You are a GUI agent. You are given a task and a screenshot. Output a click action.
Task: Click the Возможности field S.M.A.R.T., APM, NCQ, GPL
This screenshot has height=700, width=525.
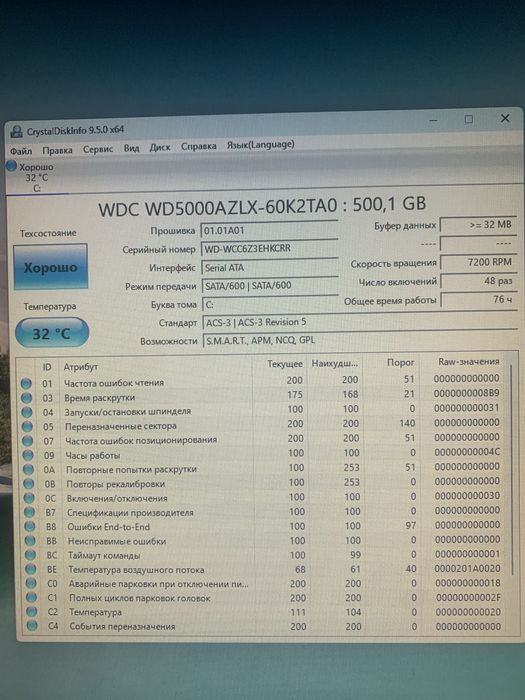pos(360,340)
